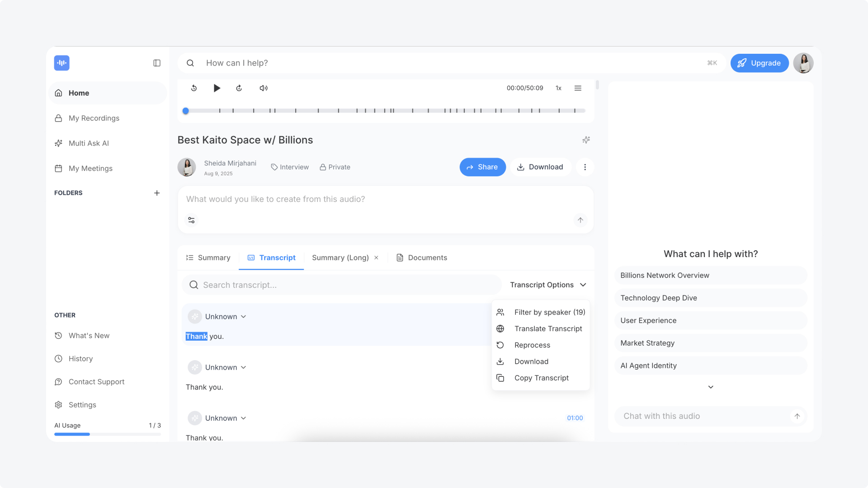The width and height of the screenshot is (868, 488).
Task: Click first Unknown speaker avatar icon
Action: [x=195, y=317]
